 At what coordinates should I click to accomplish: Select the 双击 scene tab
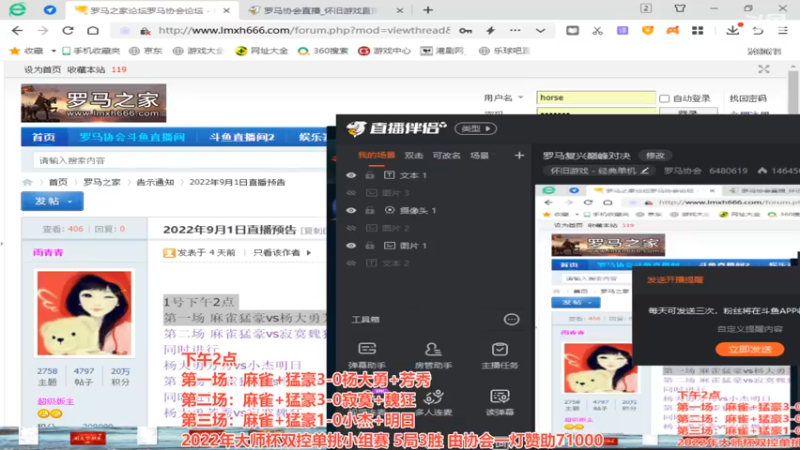coord(414,155)
